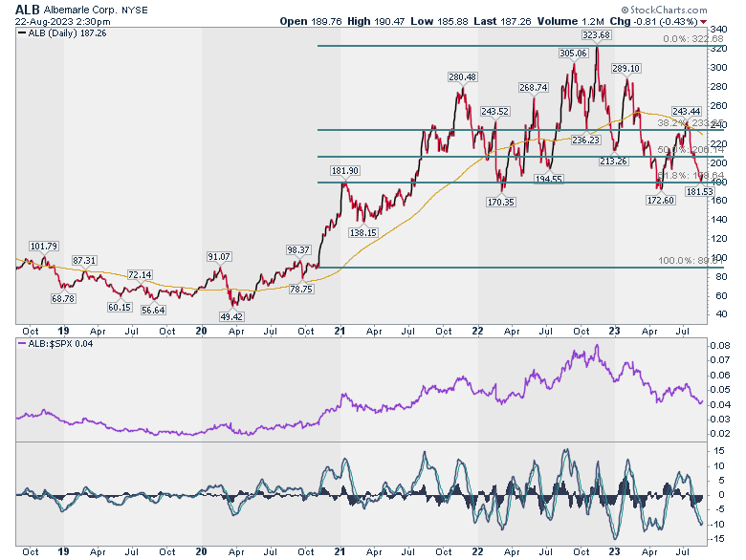Image resolution: width=746 pixels, height=560 pixels.
Task: Click the -15 MACD axis label
Action: (x=717, y=539)
